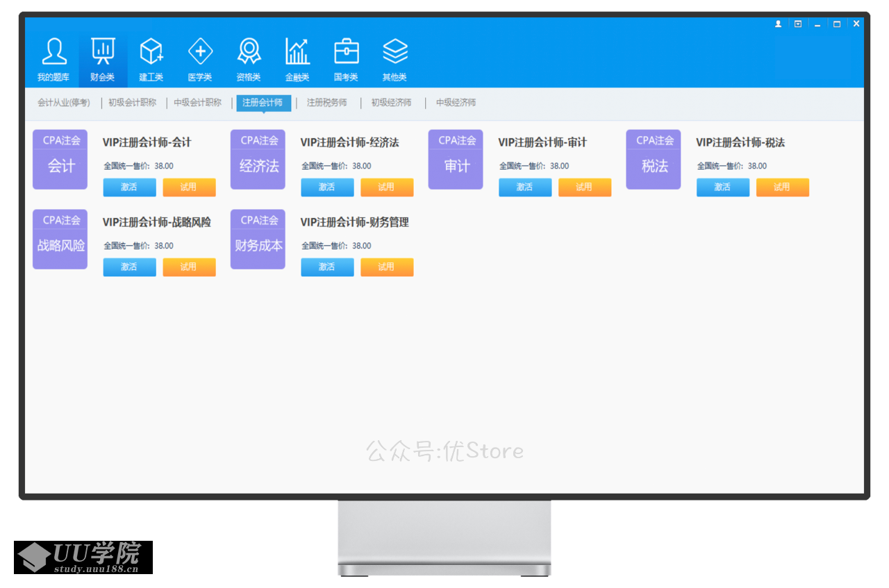
Task: Activate VIP注册会计师-经济法 with 激活
Action: [x=327, y=187]
